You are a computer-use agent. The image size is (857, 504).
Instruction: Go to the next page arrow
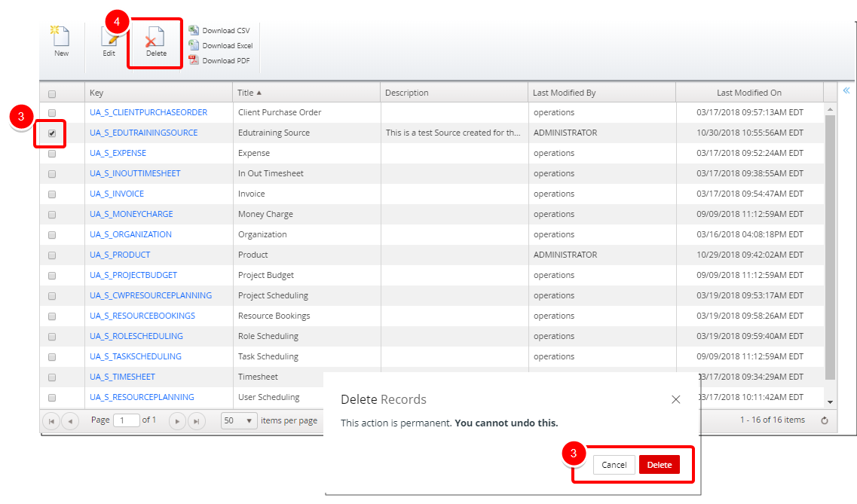click(x=177, y=420)
